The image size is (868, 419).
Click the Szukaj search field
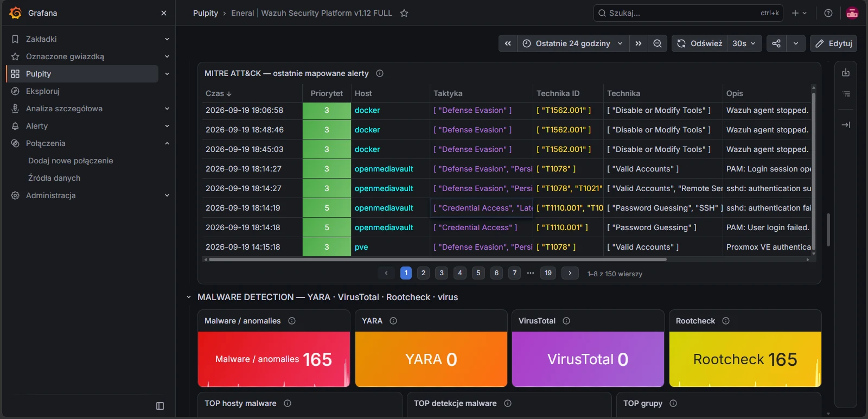tap(688, 13)
